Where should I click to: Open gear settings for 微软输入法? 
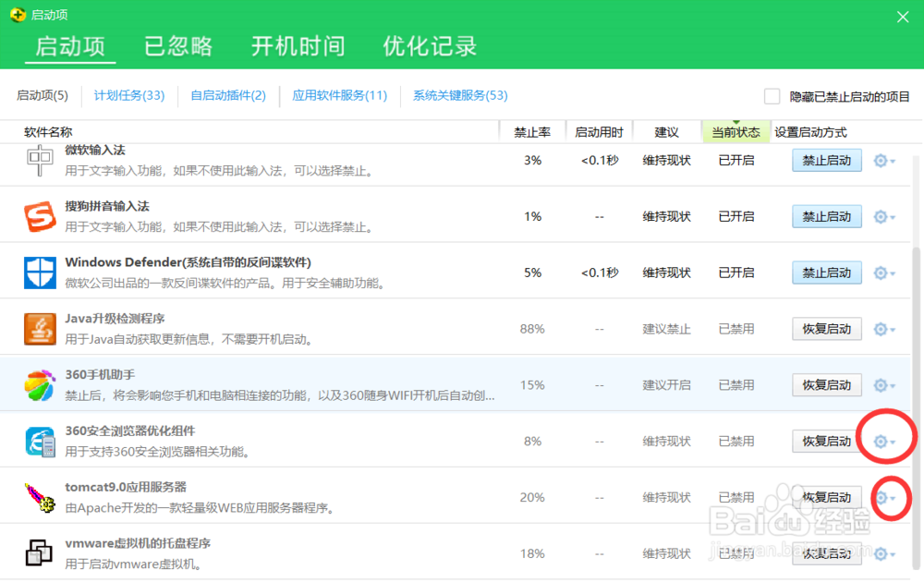(884, 160)
